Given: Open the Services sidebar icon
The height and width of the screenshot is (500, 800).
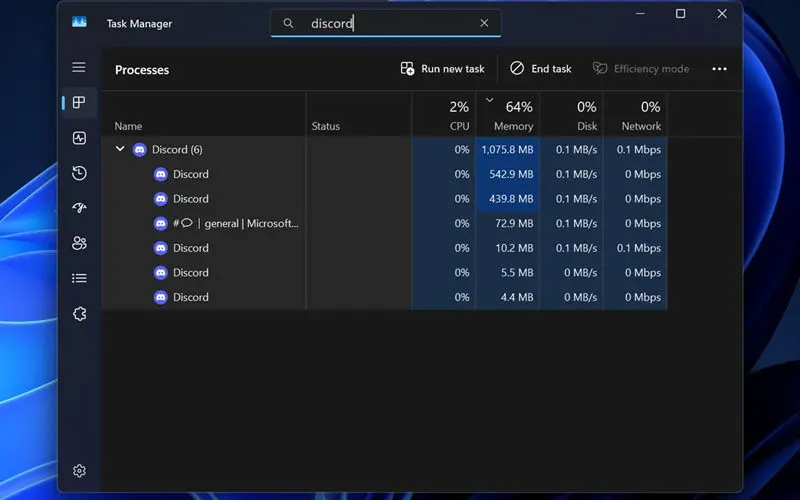Looking at the screenshot, I should (79, 314).
